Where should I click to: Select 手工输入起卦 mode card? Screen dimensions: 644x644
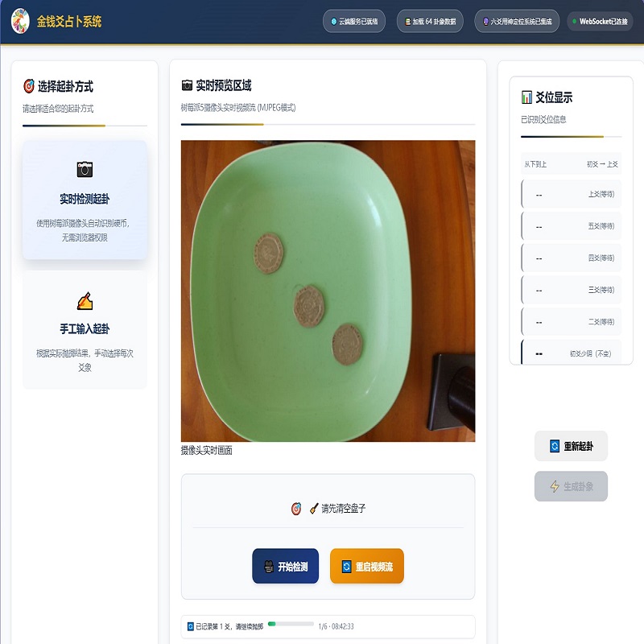[85, 330]
